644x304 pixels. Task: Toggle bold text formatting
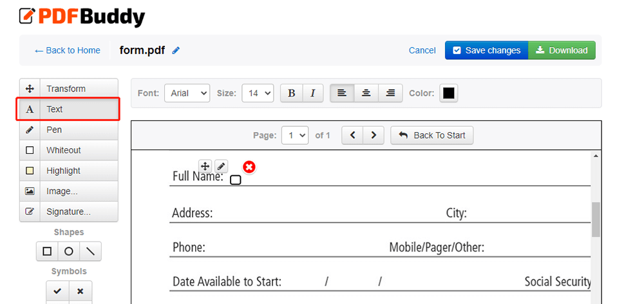(291, 93)
